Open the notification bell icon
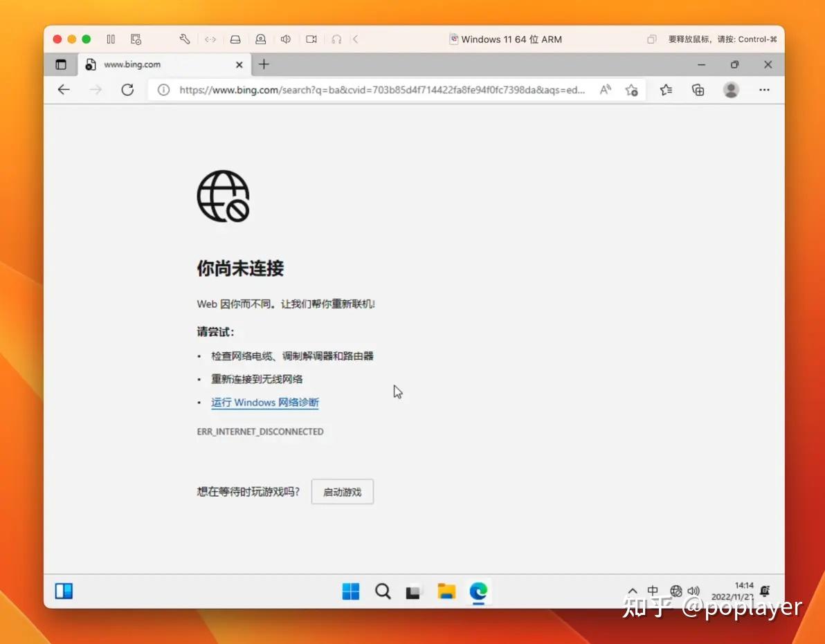Viewport: 825px width, 644px height. 765,591
